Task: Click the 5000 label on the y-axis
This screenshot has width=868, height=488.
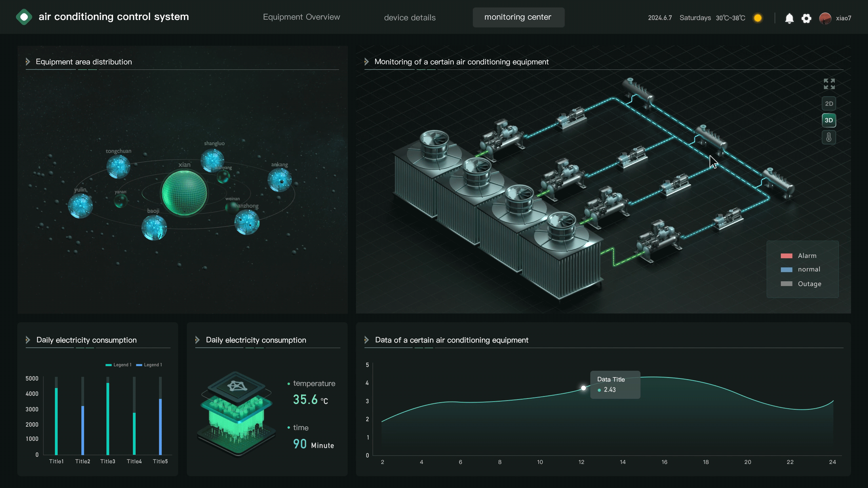Action: click(32, 379)
